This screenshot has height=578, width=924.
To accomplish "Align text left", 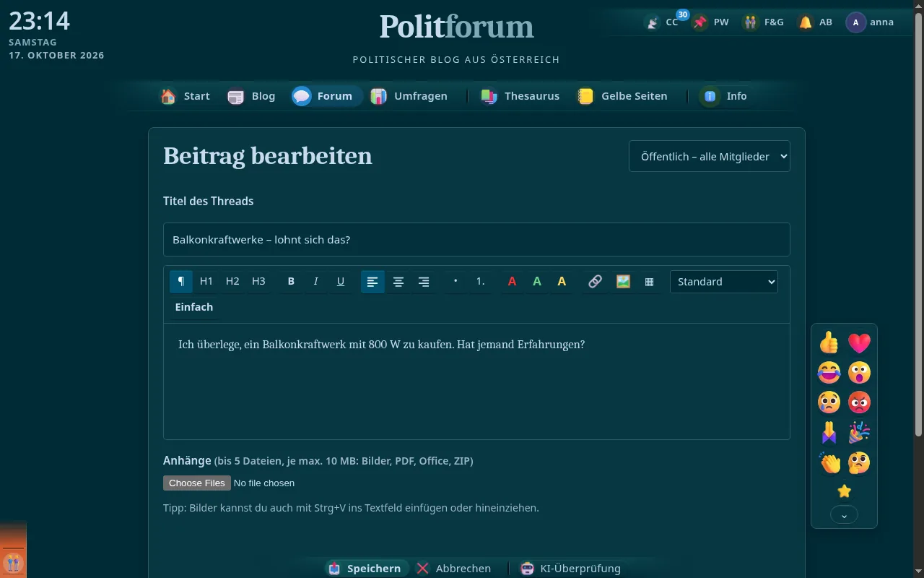I will [x=372, y=282].
